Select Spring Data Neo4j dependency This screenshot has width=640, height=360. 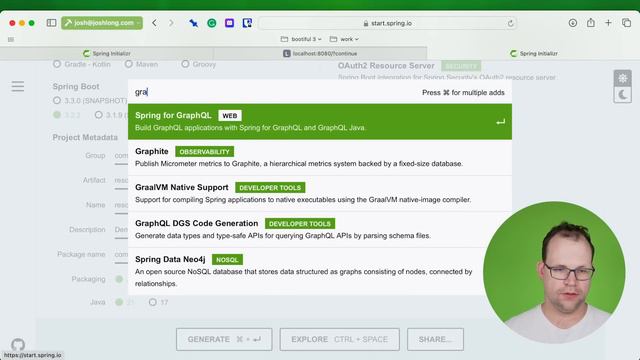pyautogui.click(x=320, y=271)
